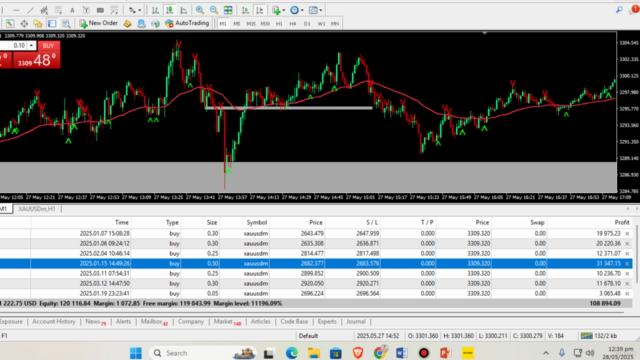Close the 19 975.23 profit order

(627, 234)
